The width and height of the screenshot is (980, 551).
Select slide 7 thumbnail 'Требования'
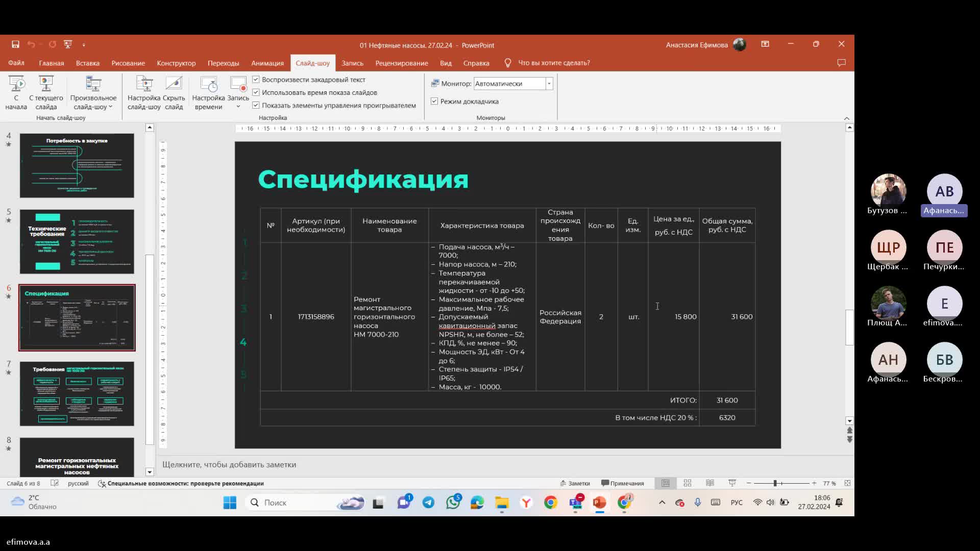(77, 394)
